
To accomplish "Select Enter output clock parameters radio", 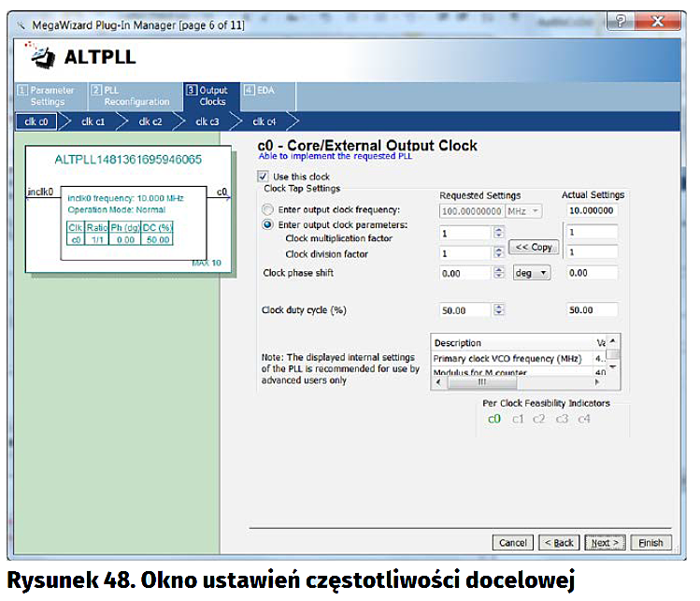I will pyautogui.click(x=269, y=224).
